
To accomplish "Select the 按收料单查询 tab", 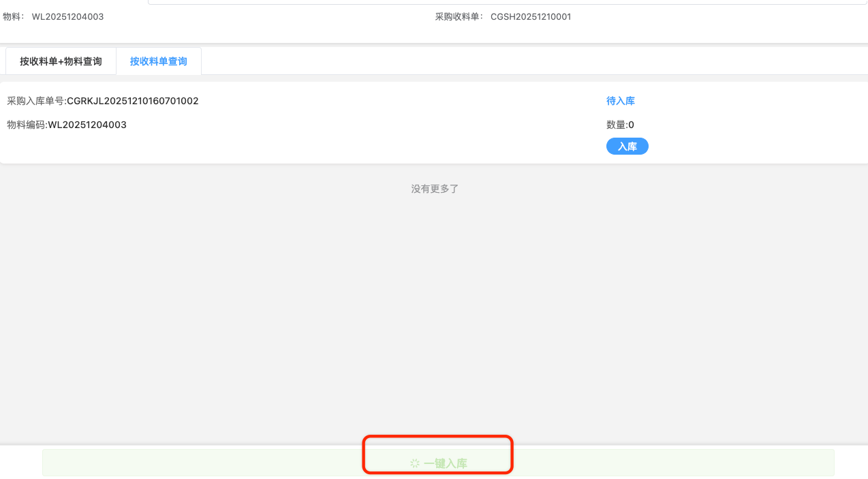I will 159,61.
